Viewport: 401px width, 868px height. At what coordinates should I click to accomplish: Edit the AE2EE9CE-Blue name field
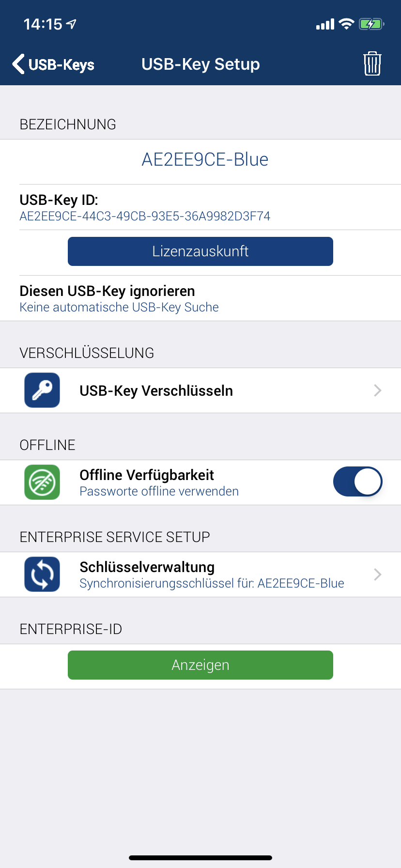click(x=205, y=160)
